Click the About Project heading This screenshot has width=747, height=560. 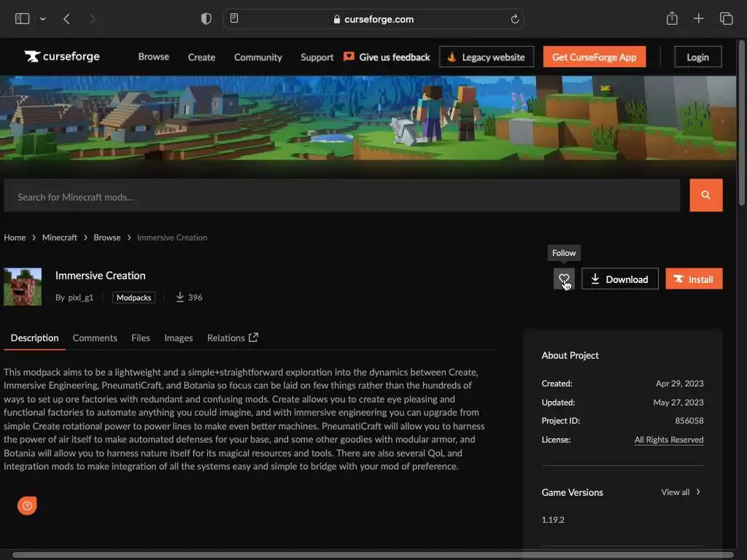pos(570,356)
